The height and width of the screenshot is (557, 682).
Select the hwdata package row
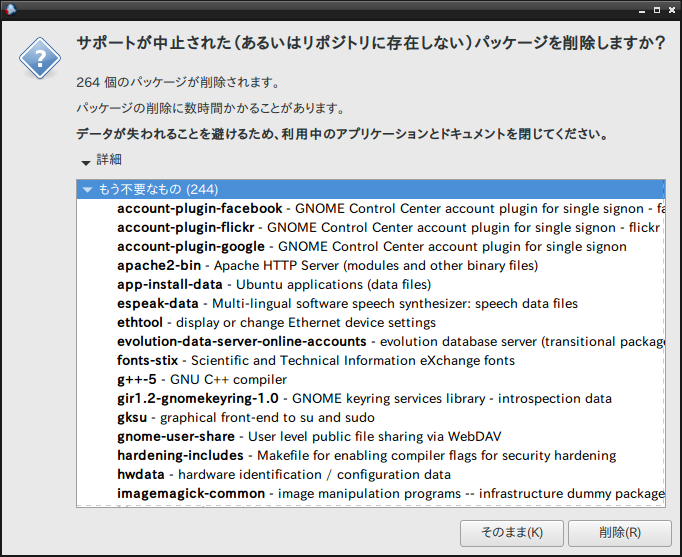point(371,474)
